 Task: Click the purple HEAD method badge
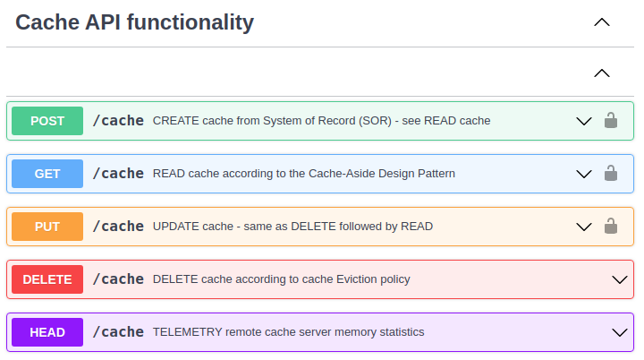(x=47, y=332)
